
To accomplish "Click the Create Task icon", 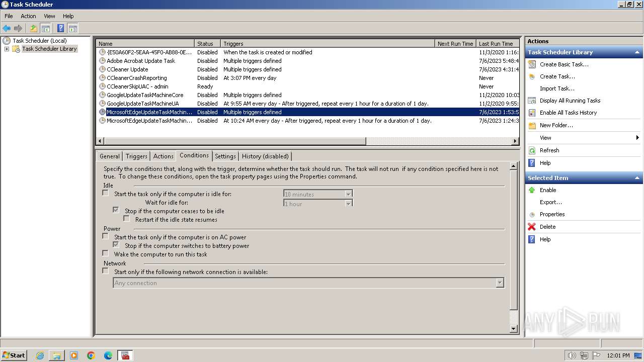I will (x=532, y=76).
